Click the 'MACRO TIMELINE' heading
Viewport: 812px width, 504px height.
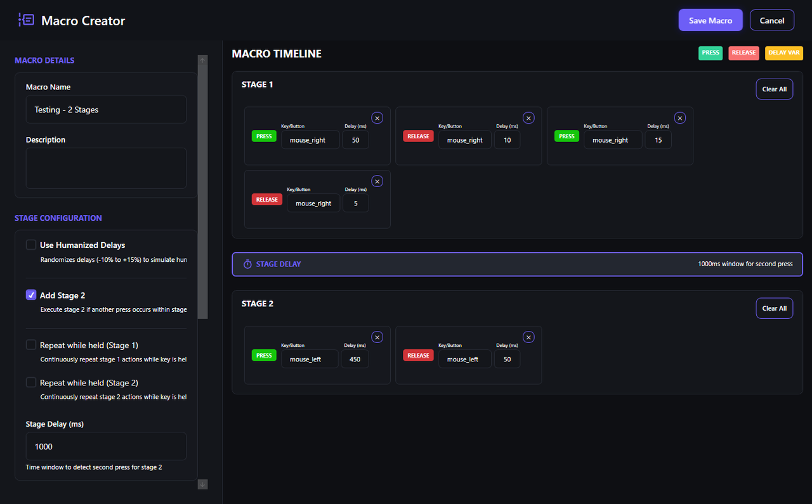coord(277,54)
